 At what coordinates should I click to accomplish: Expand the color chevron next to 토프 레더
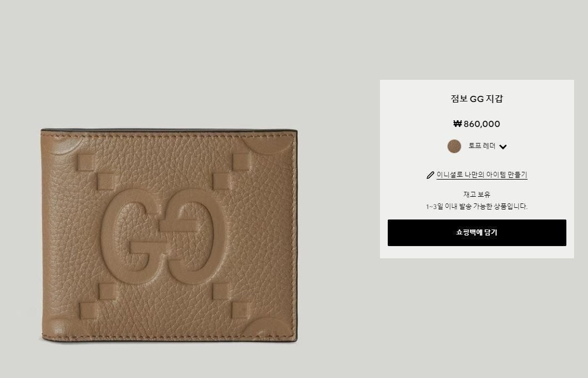pos(503,147)
